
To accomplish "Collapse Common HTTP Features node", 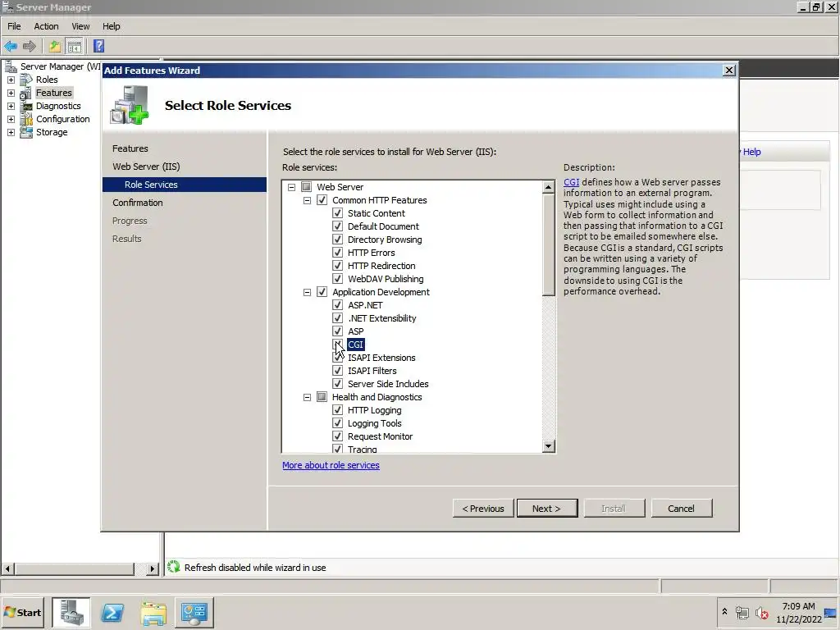I will (x=307, y=200).
